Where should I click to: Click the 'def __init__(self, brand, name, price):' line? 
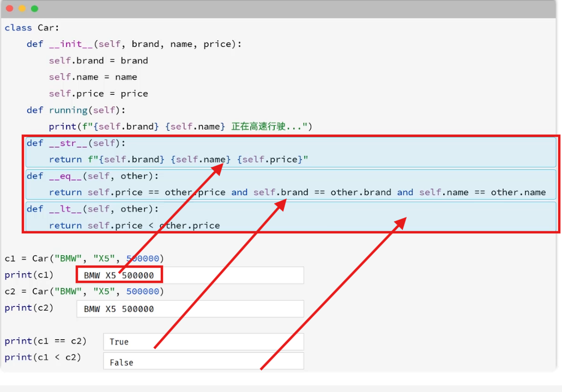(x=134, y=44)
